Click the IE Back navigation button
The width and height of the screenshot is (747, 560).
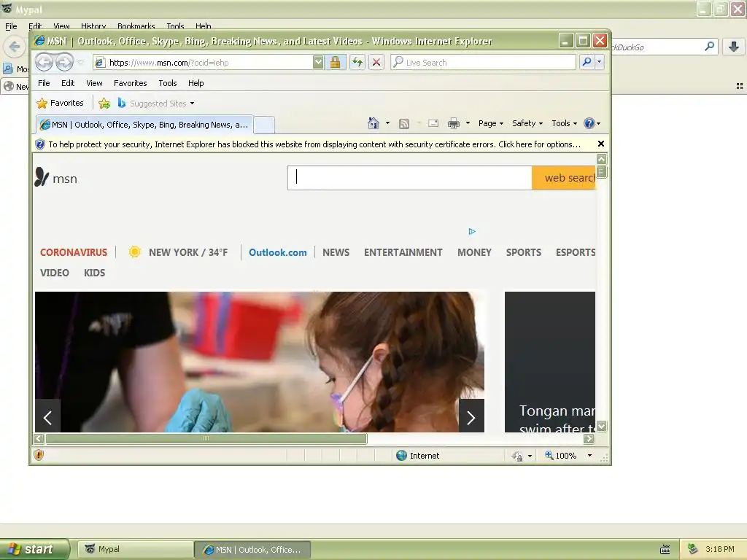coord(44,63)
